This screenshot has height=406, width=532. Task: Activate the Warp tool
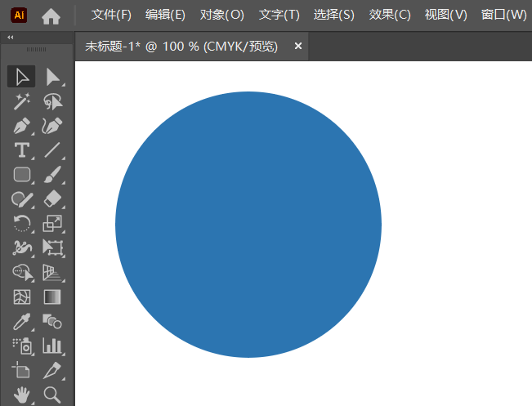click(x=21, y=248)
